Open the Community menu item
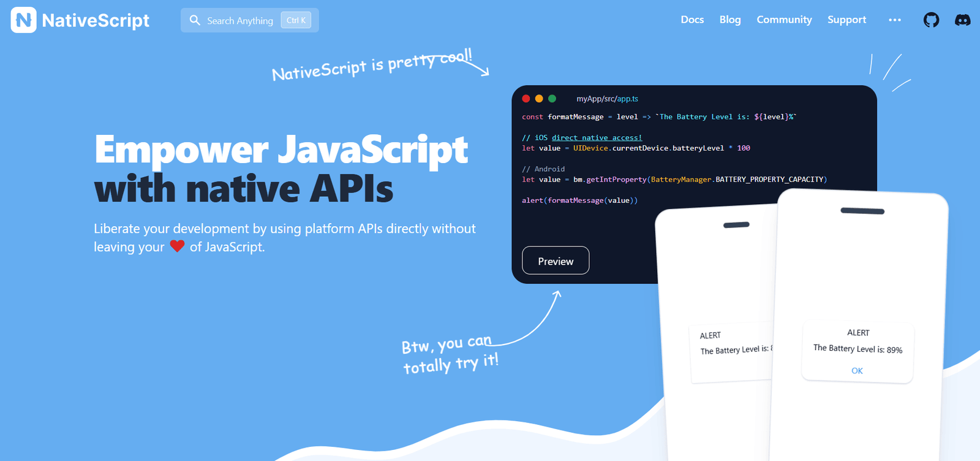Image resolution: width=980 pixels, height=461 pixels. [x=784, y=20]
